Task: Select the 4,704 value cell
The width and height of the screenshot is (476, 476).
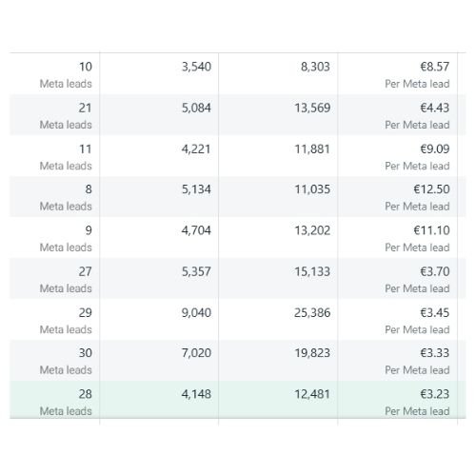Action: 159,238
